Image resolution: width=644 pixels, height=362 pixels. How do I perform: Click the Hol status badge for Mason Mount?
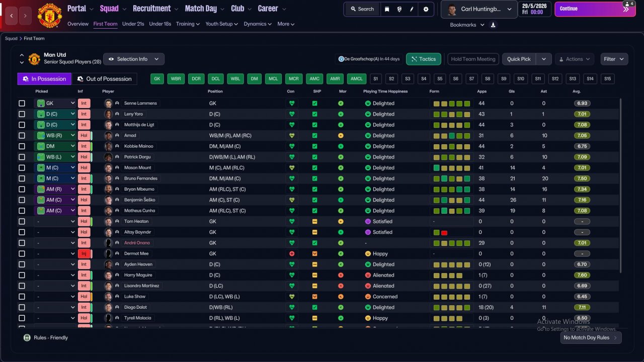click(x=84, y=168)
